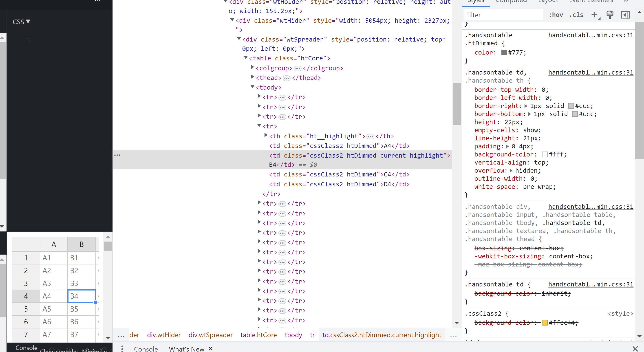Open handsontable min.css link for td background rule
Screen dimensions: 644x352
pyautogui.click(x=591, y=284)
